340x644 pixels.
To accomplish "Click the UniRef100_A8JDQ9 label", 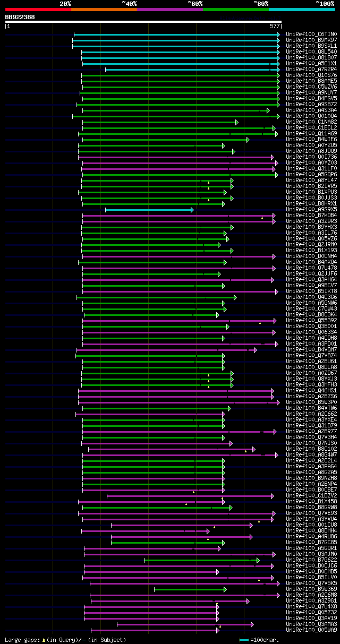I will pos(311,151).
